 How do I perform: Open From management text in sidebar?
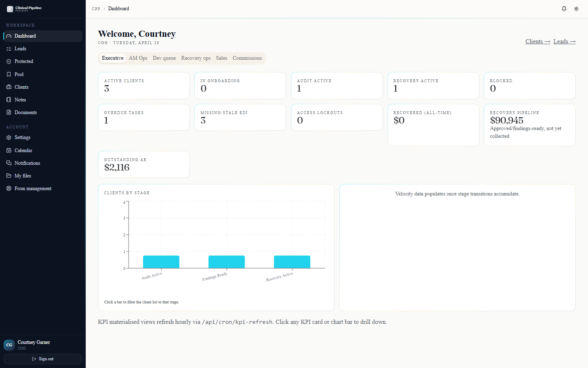[x=33, y=188]
